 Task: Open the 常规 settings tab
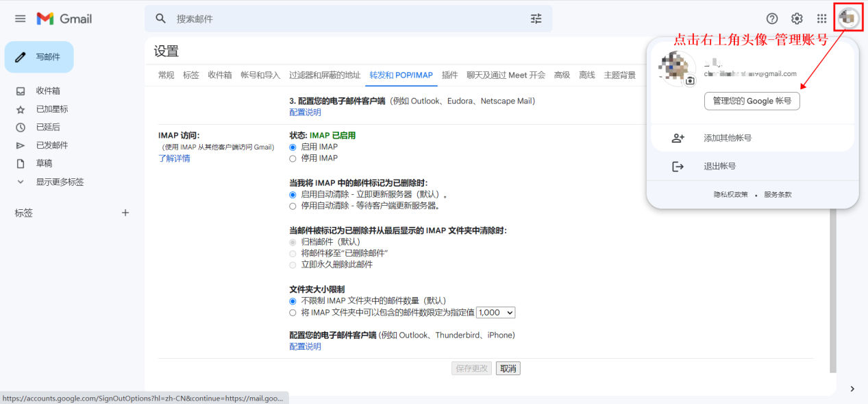click(166, 75)
